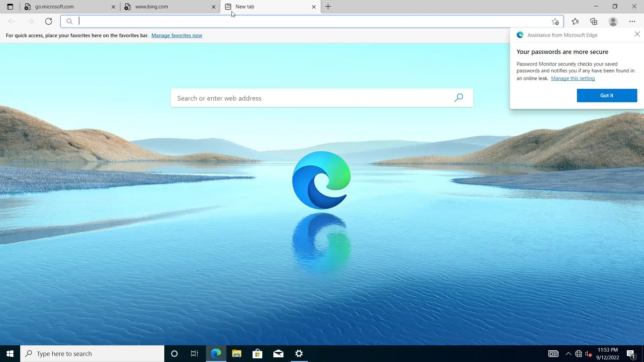Open the vertical tabs actions menu icon
The height and width of the screenshot is (362, 644).
tap(10, 7)
